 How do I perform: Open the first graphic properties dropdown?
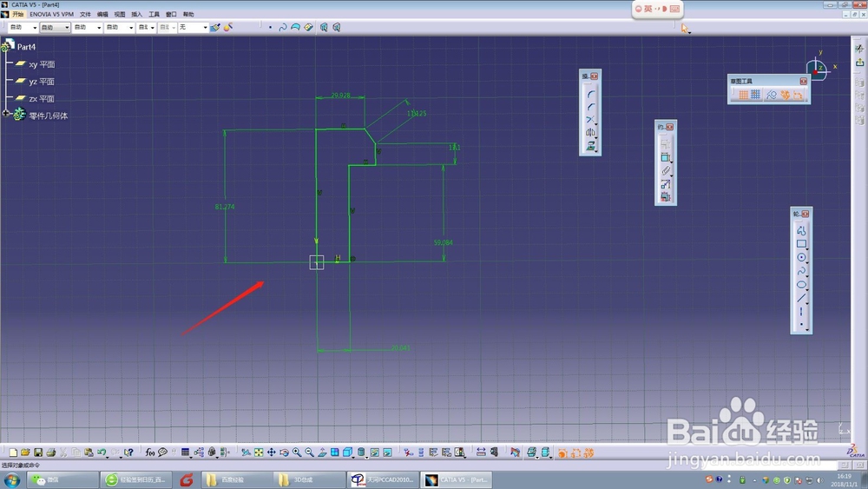click(23, 27)
